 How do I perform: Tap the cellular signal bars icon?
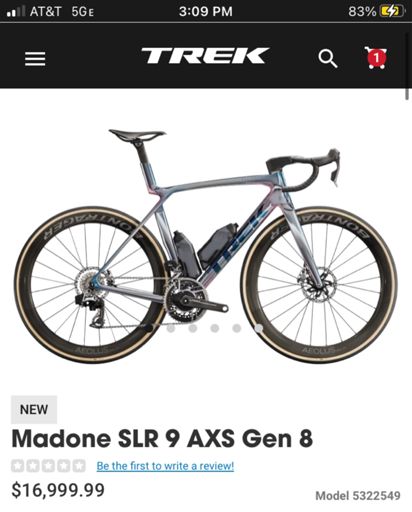[x=15, y=11]
